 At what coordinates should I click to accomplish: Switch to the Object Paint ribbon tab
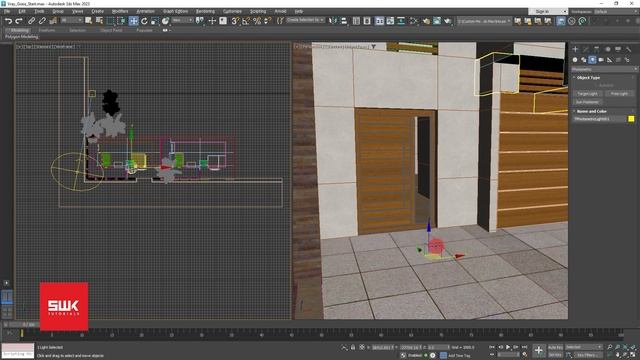[x=111, y=30]
